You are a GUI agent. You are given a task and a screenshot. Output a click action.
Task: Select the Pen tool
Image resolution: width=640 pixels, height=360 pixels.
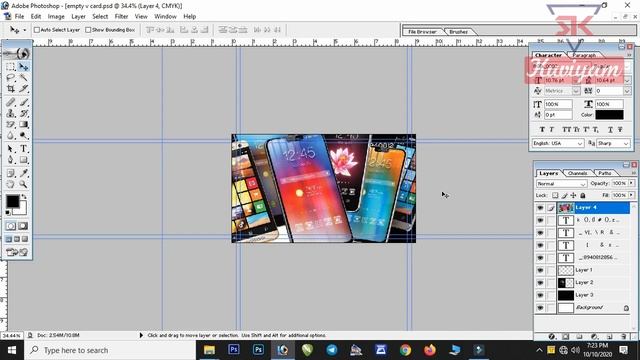(11, 160)
